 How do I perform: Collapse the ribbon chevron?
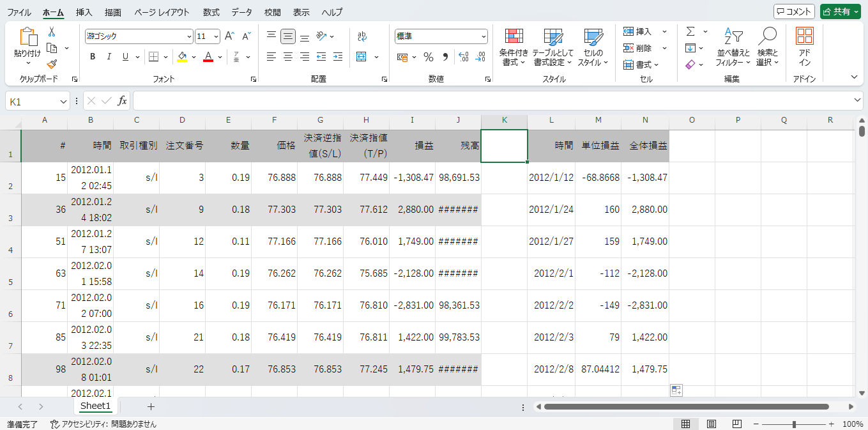(x=855, y=77)
